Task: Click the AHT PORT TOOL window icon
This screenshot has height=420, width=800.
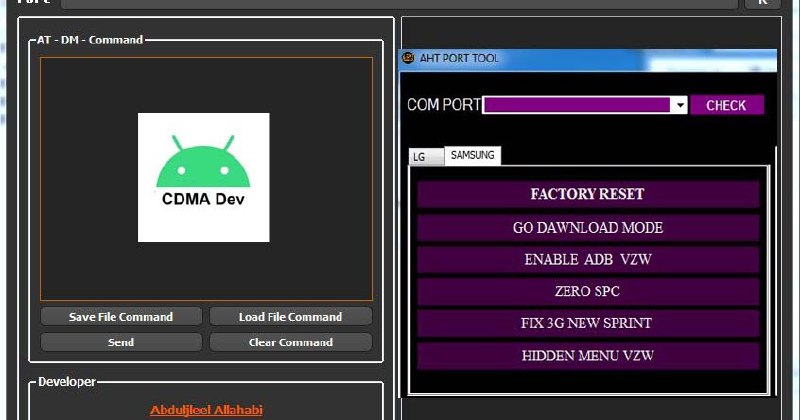Action: click(408, 58)
